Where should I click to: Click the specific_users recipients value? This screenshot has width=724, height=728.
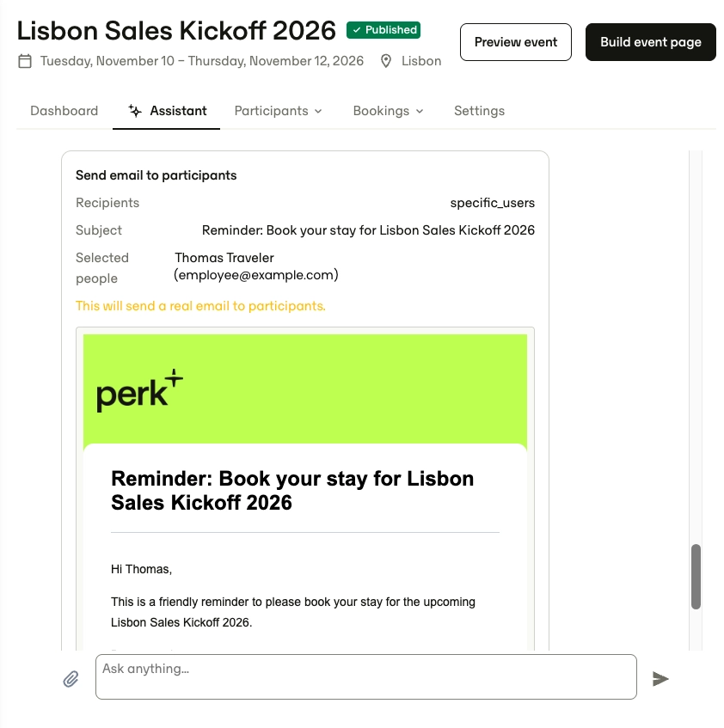(492, 203)
